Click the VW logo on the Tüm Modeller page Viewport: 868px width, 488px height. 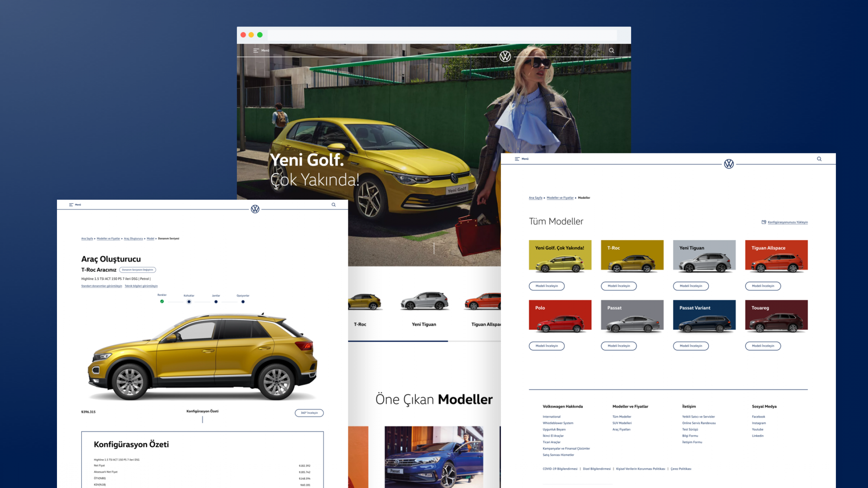click(728, 164)
